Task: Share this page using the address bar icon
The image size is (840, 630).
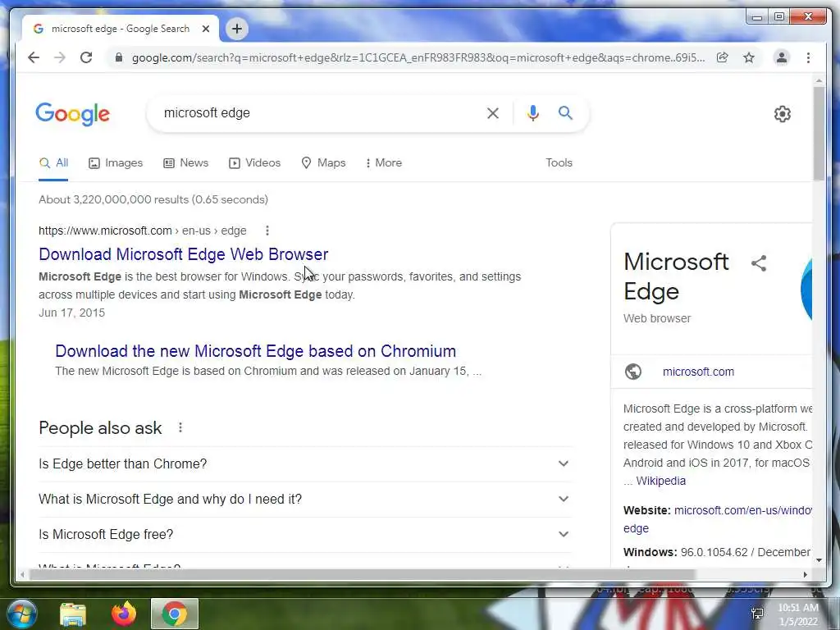Action: 722,57
